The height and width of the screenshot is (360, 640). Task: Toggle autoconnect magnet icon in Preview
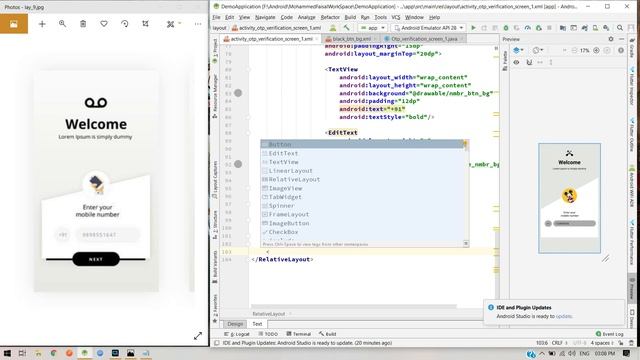[x=529, y=62]
